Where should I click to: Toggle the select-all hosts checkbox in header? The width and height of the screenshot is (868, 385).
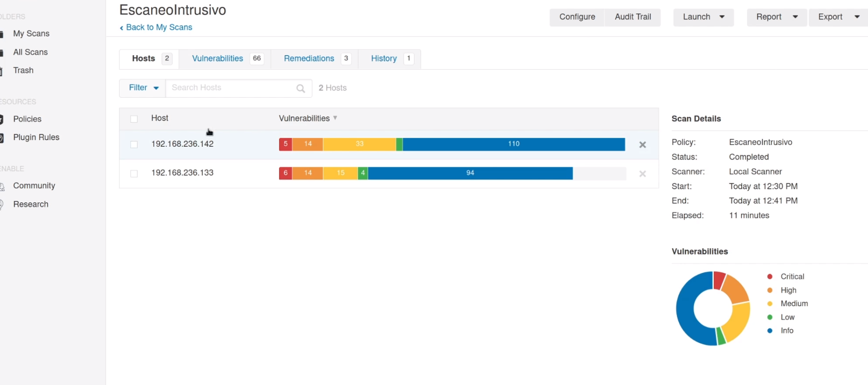(x=134, y=119)
